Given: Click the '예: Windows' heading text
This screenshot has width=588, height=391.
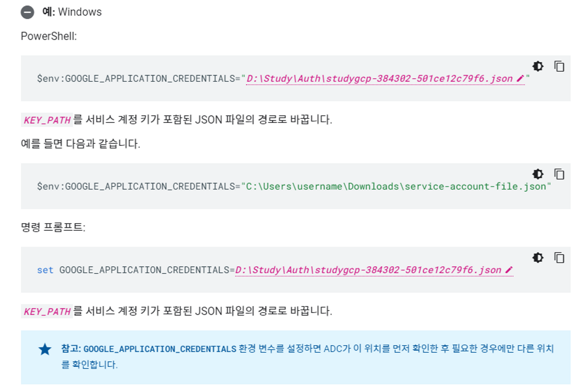Looking at the screenshot, I should 72,12.
